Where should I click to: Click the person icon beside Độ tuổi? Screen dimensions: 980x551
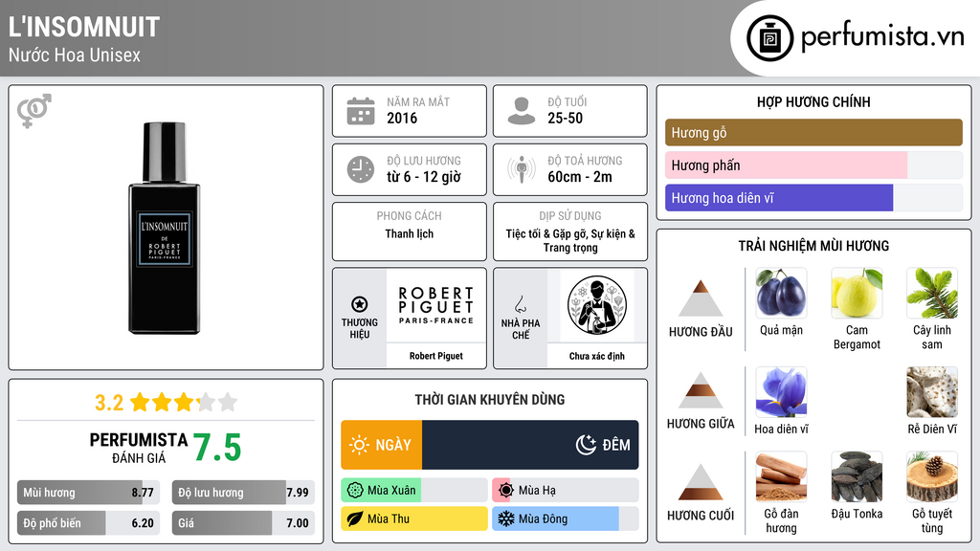pos(522,111)
